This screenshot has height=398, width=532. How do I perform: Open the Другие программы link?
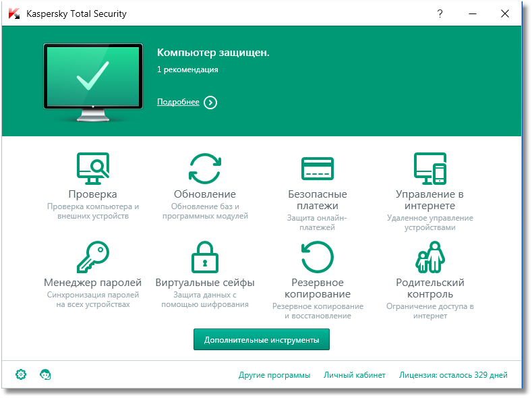tap(274, 375)
